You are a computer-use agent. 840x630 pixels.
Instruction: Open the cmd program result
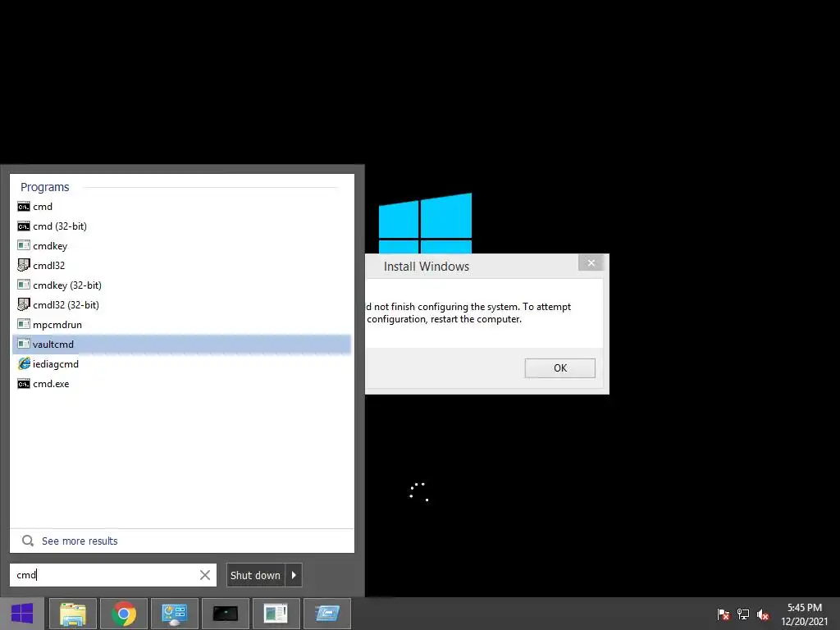click(181, 207)
